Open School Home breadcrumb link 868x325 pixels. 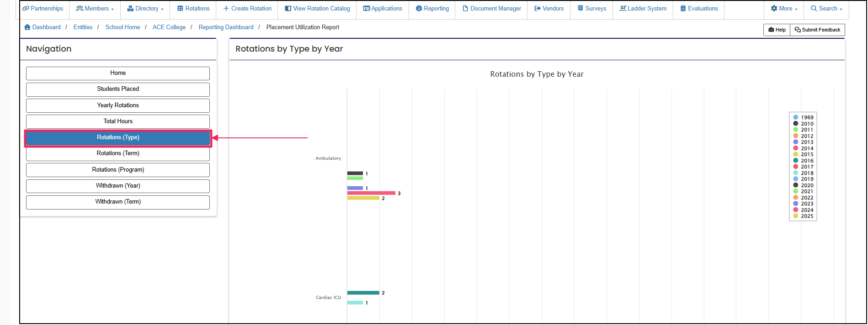click(x=122, y=27)
